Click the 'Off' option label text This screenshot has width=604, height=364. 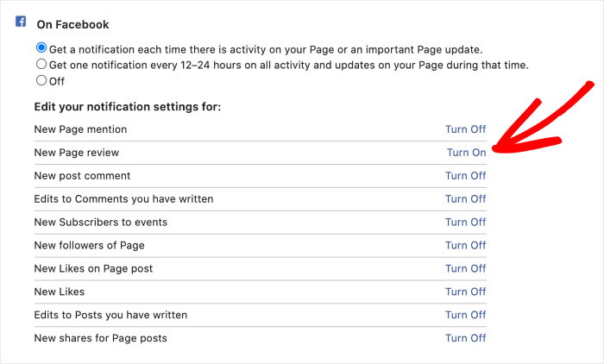tap(57, 81)
